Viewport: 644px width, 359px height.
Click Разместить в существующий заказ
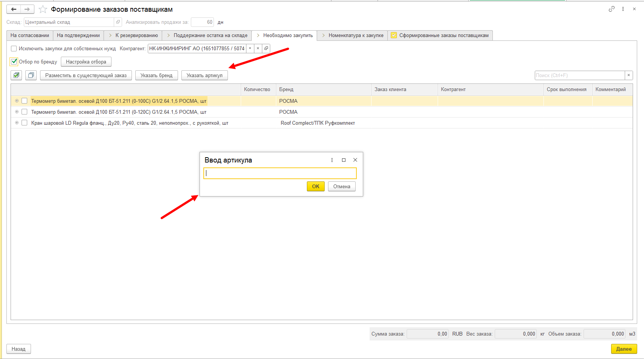pos(86,75)
